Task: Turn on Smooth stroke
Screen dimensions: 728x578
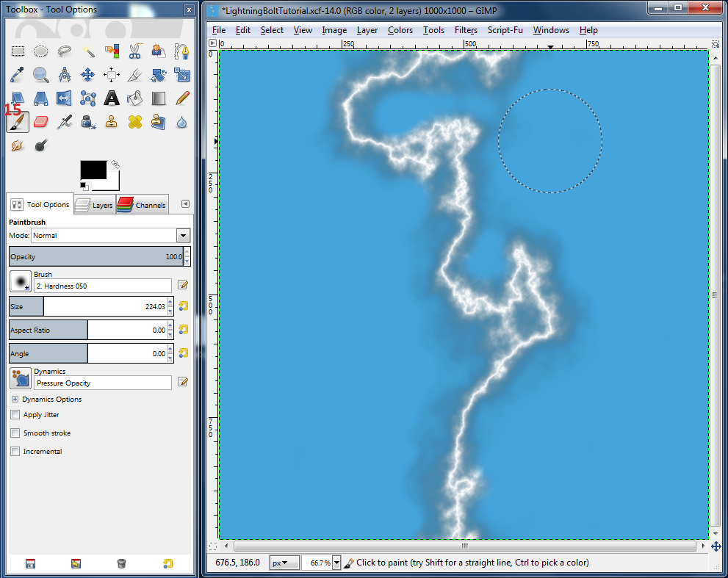Action: click(x=14, y=433)
